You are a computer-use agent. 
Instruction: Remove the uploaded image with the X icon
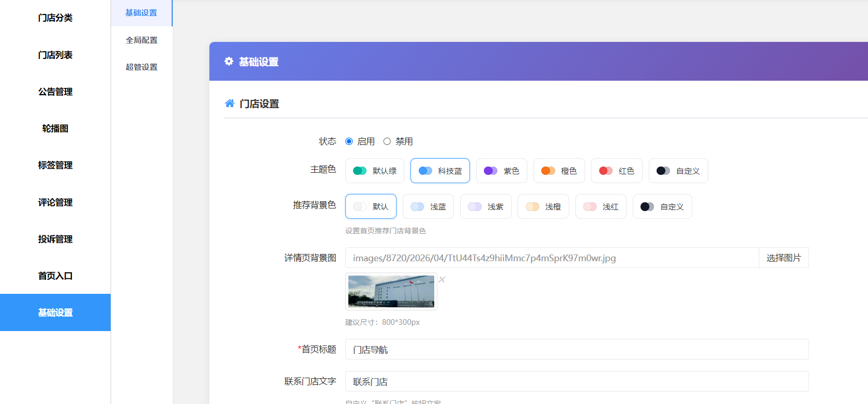[x=442, y=279]
